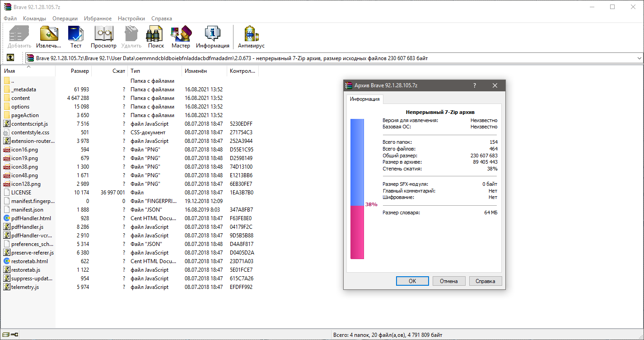The image size is (644, 340).
Task: Open the Избранное menu
Action: click(x=98, y=19)
